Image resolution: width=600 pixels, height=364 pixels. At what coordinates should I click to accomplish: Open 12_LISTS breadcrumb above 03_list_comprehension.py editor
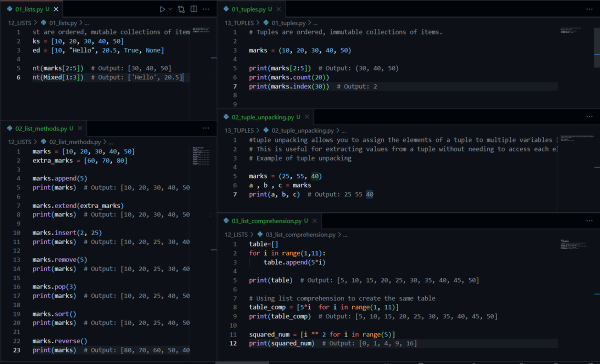(x=236, y=234)
